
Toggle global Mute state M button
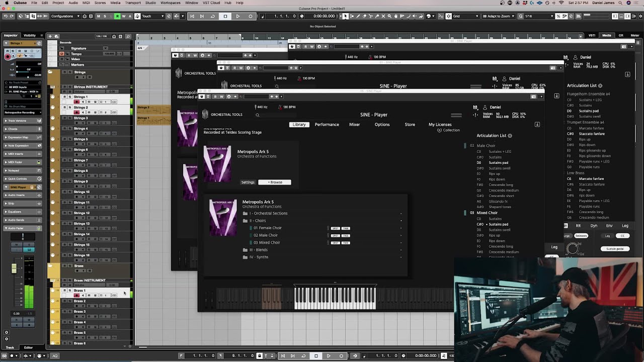tap(98, 16)
